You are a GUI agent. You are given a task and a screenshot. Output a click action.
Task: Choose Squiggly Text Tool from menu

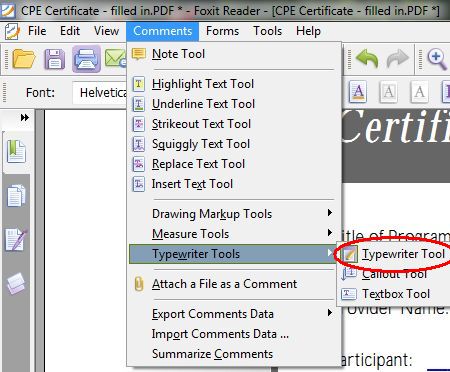pyautogui.click(x=235, y=144)
